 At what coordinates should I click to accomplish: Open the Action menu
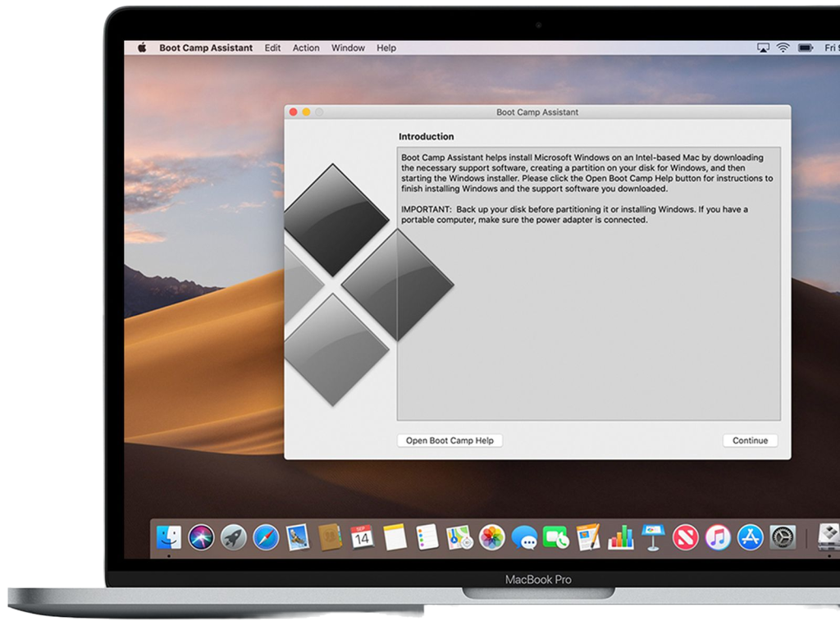tap(306, 48)
